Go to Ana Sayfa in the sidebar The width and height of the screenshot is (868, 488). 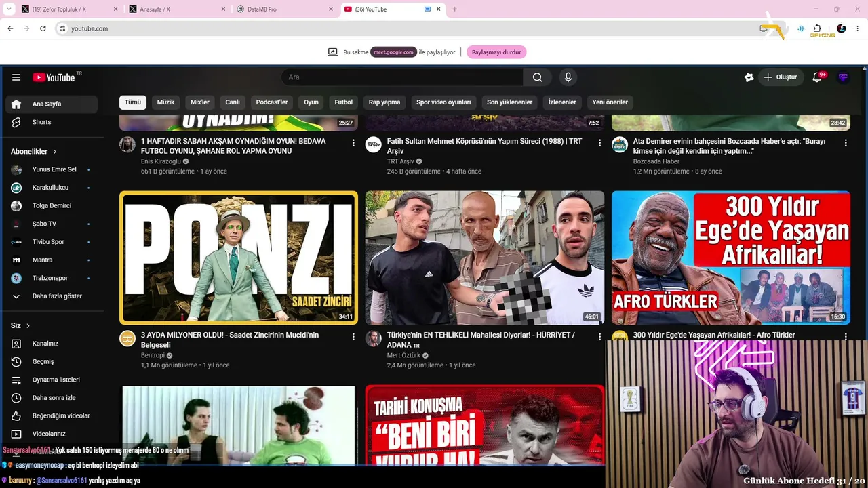pos(52,104)
